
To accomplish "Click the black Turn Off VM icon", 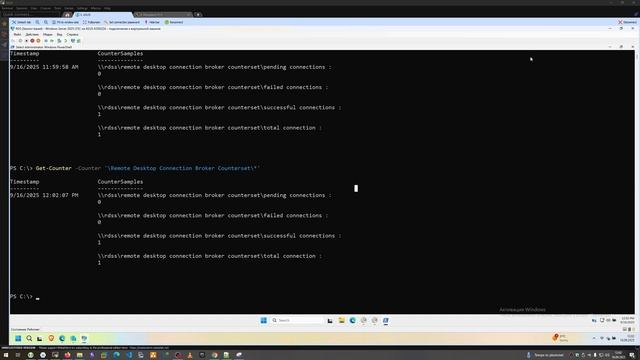I will click(26, 41).
